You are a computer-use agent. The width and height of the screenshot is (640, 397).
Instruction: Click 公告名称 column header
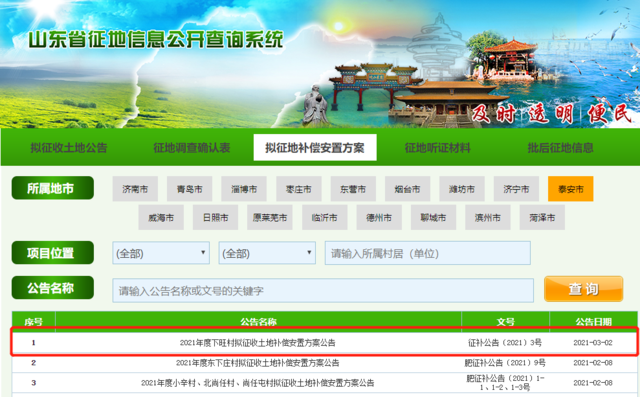[x=258, y=322]
